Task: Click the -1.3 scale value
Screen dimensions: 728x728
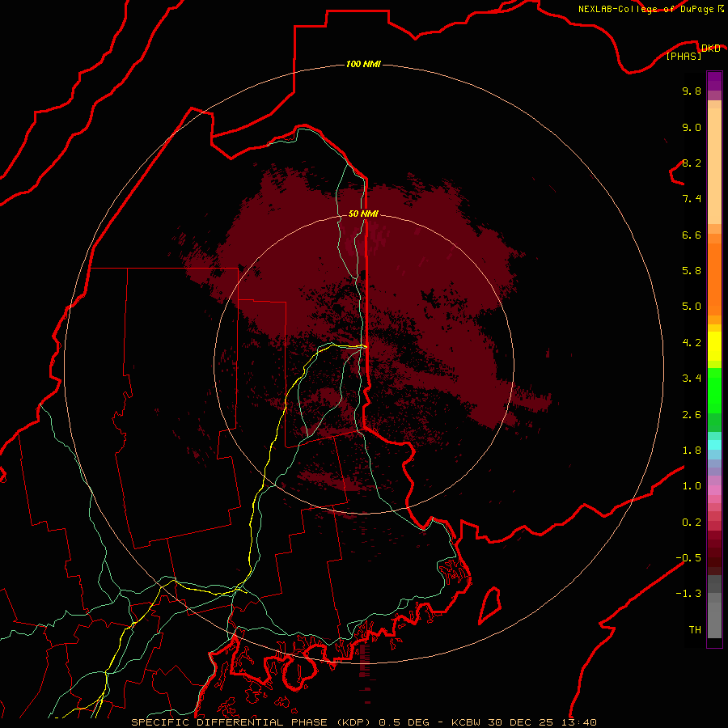Action: pos(688,594)
